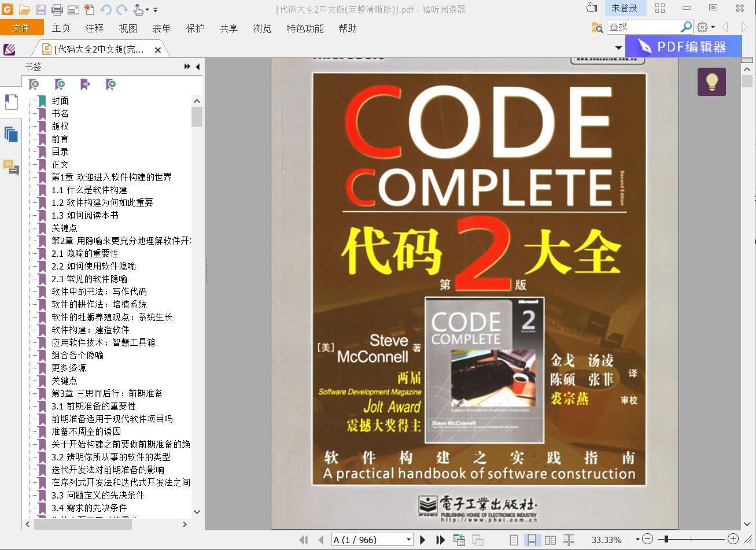Click the advanced search folder icon

pos(597,27)
